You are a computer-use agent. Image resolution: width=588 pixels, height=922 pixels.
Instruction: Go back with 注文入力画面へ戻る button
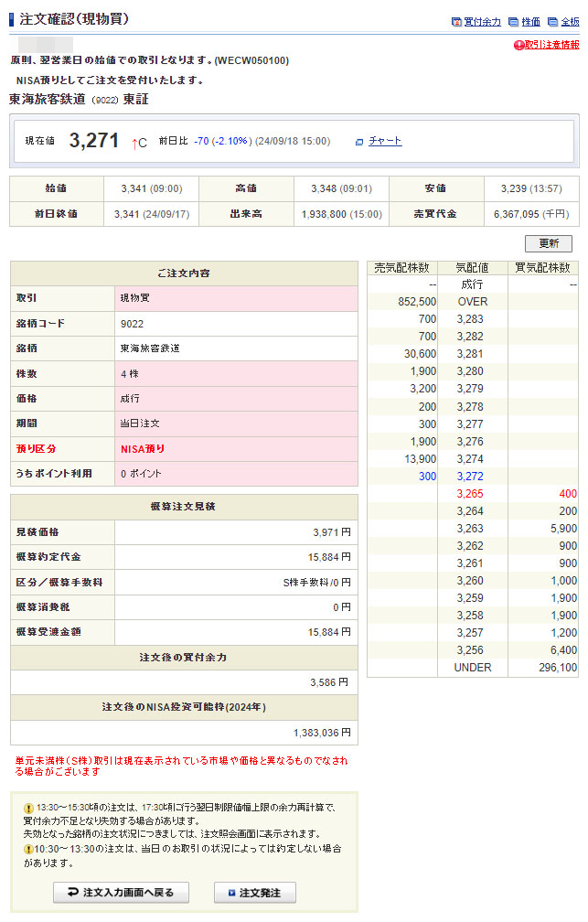click(x=120, y=893)
